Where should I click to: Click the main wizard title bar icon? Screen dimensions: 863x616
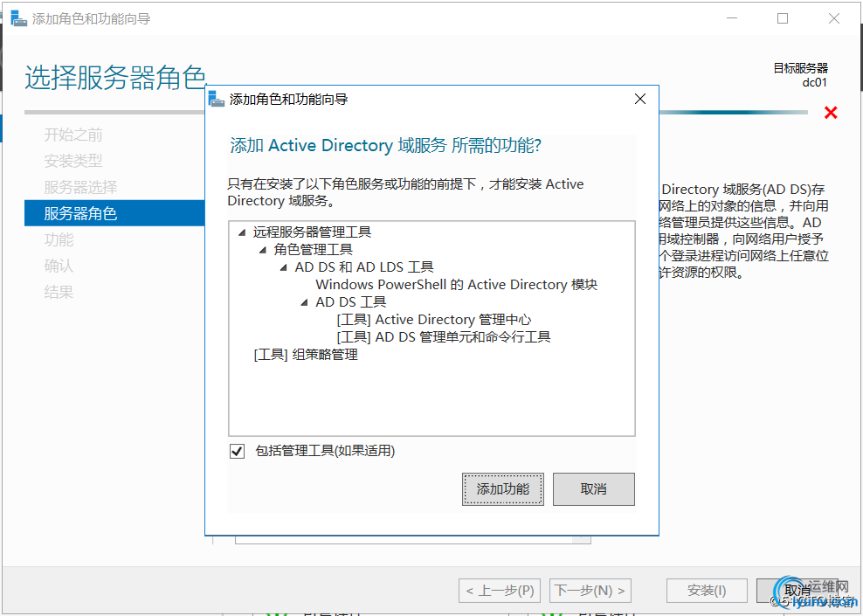18,18
